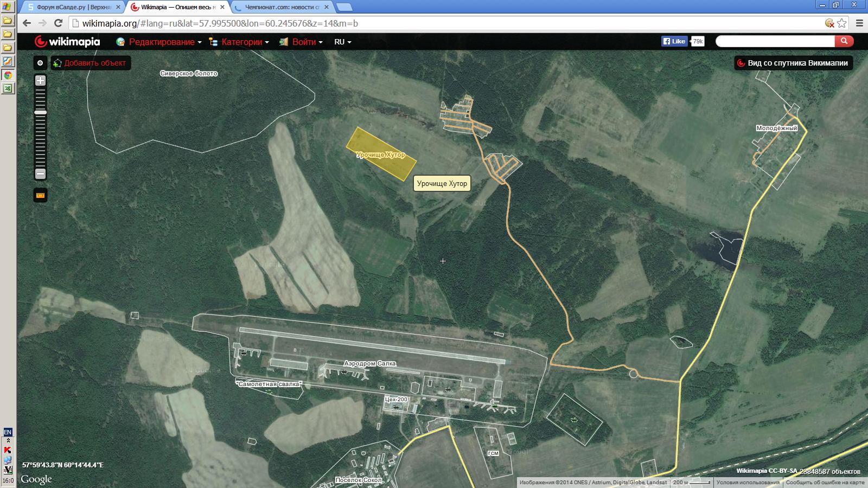Switch to the Чемпионат.com tab
Screen dimensions: 868x488
pos(281,7)
